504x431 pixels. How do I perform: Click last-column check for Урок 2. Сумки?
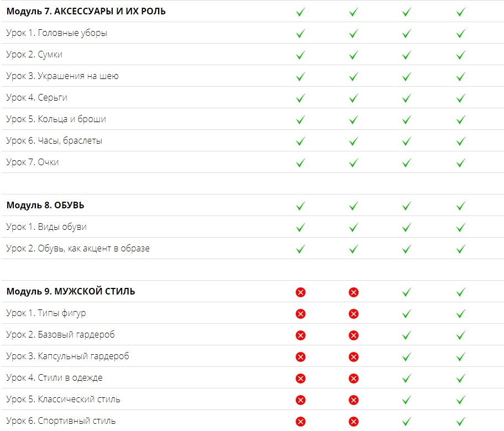460,55
